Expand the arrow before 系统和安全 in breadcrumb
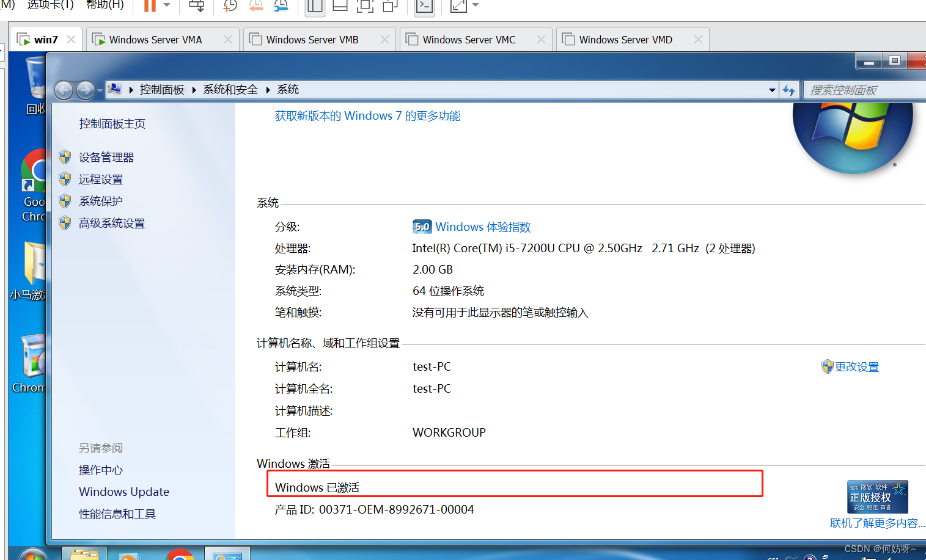Image resolution: width=926 pixels, height=560 pixels. [194, 90]
